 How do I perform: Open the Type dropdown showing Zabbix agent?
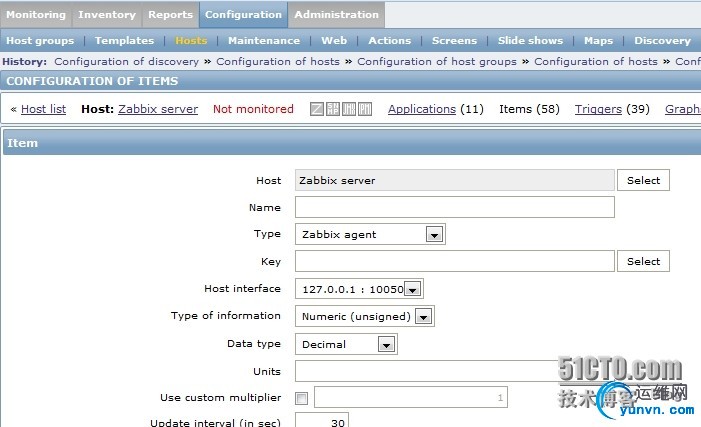click(370, 234)
